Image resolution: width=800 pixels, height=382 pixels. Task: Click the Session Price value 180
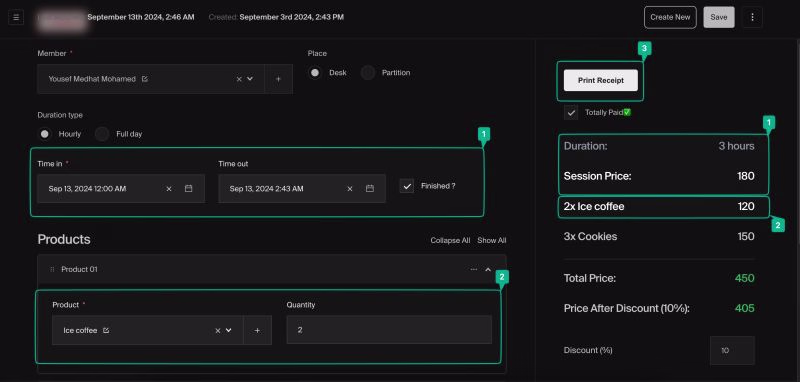(x=745, y=176)
